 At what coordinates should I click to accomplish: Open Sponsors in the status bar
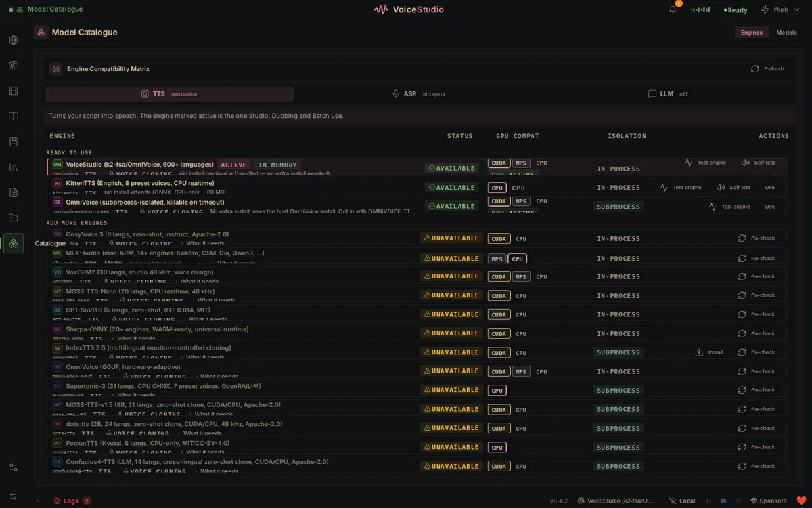click(x=768, y=501)
